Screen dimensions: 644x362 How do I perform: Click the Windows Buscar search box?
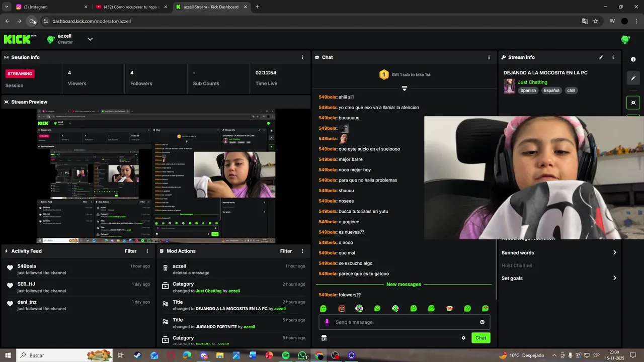click(x=65, y=355)
